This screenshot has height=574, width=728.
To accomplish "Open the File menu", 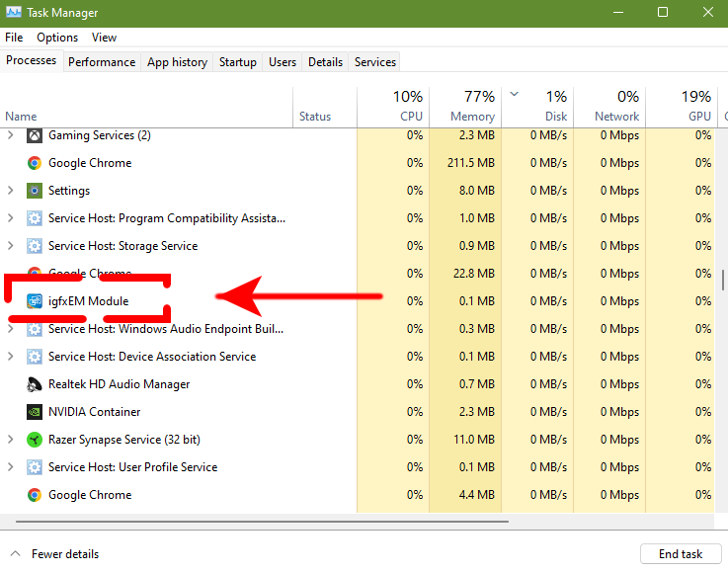I will (x=14, y=38).
